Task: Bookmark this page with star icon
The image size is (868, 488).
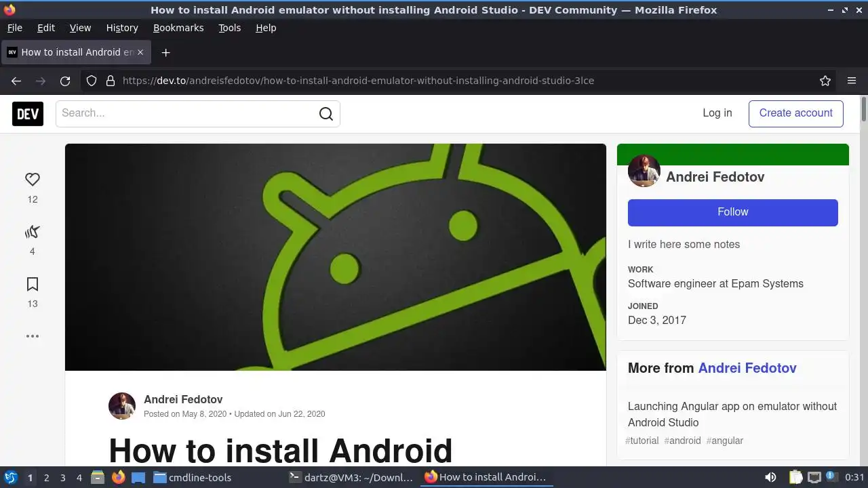Action: (x=825, y=81)
